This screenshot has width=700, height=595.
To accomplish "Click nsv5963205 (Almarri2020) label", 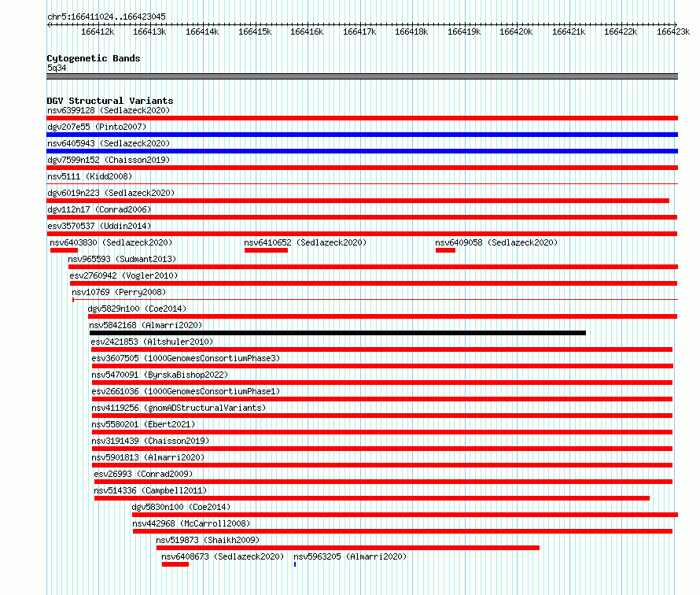I will point(350,556).
